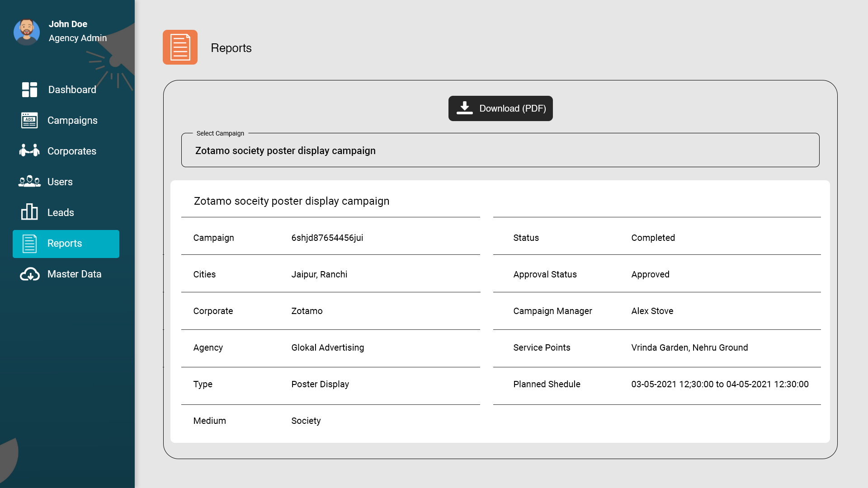Go to Campaigns in the sidebar

pos(72,120)
